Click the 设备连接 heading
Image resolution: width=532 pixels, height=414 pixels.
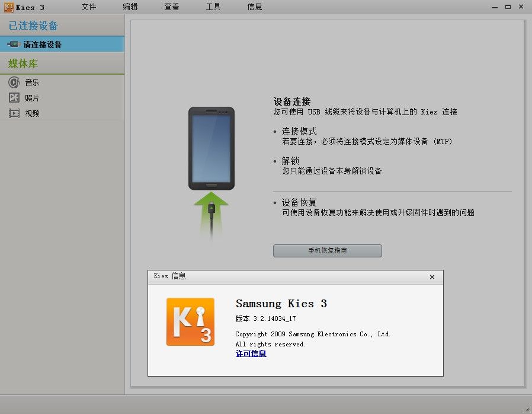292,101
